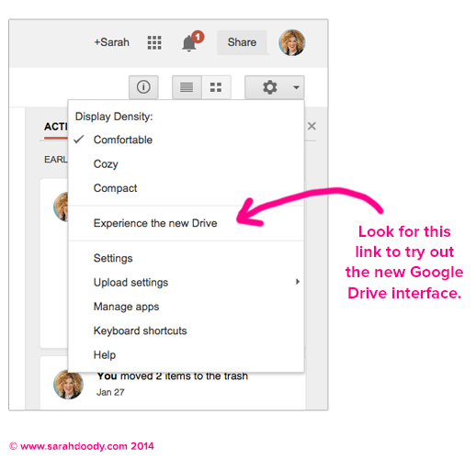Viewport: 476px width, 459px height.
Task: Click the 'Jan 27' date text
Action: 110,392
